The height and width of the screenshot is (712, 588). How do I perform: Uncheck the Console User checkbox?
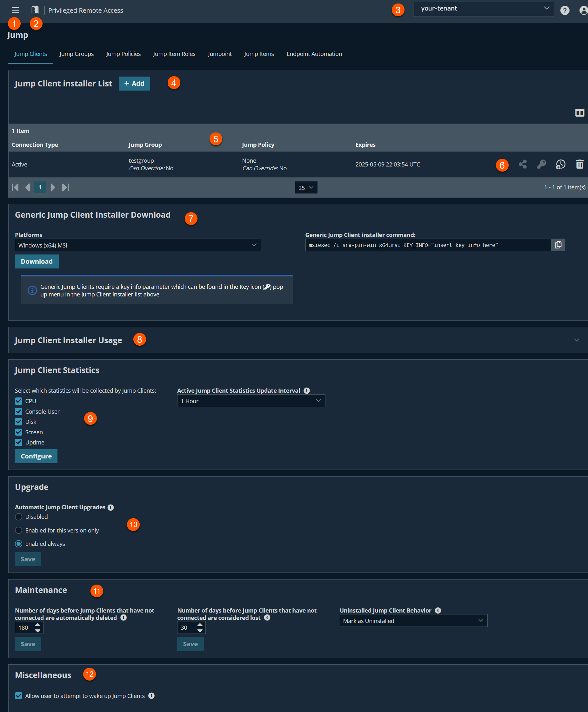coord(19,411)
